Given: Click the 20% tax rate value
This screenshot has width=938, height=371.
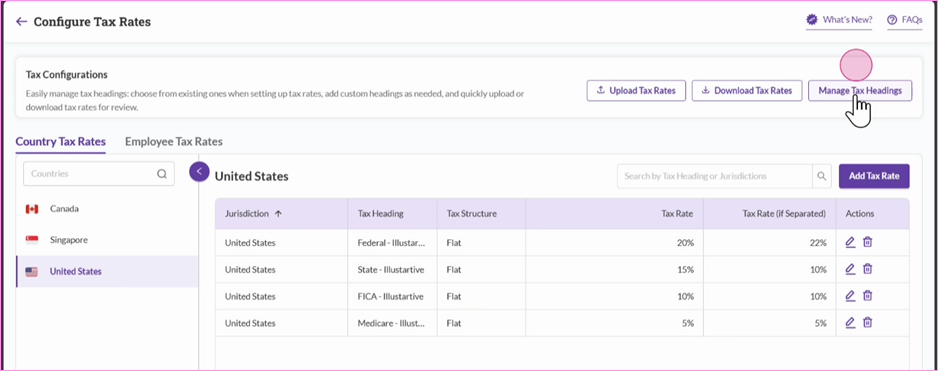Looking at the screenshot, I should 686,243.
